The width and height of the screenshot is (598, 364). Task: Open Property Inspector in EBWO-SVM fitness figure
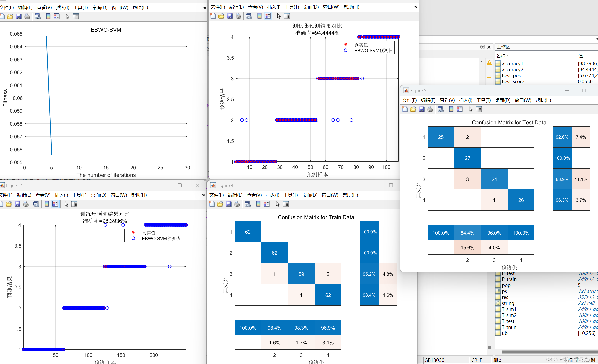76,17
